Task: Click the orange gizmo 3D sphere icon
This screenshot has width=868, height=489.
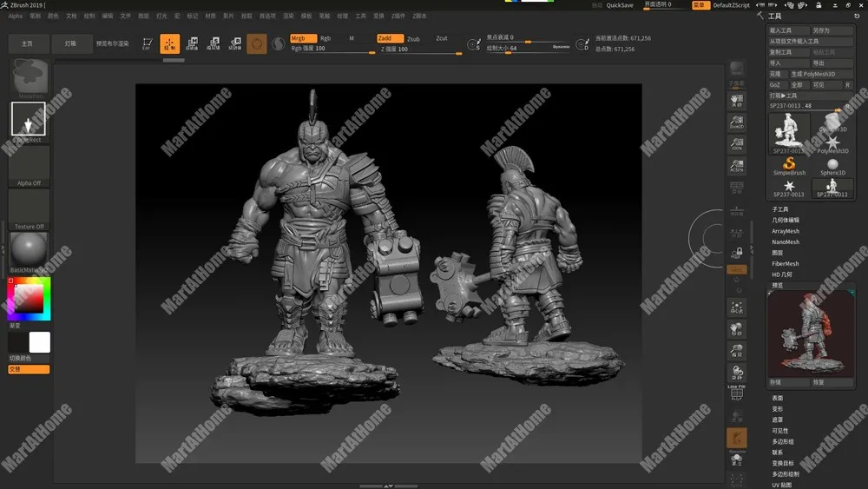Action: [x=256, y=43]
